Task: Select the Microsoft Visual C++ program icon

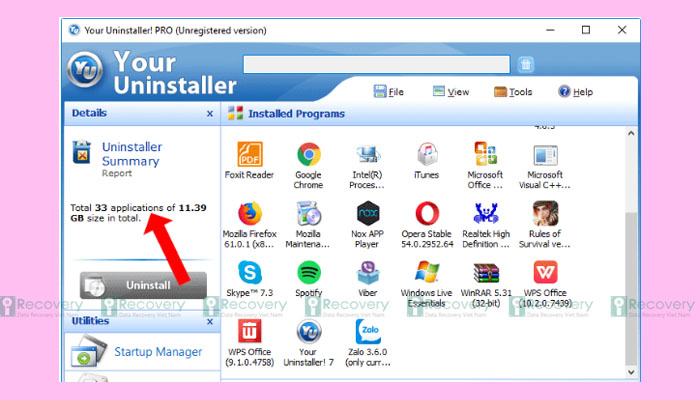Action: click(x=545, y=155)
